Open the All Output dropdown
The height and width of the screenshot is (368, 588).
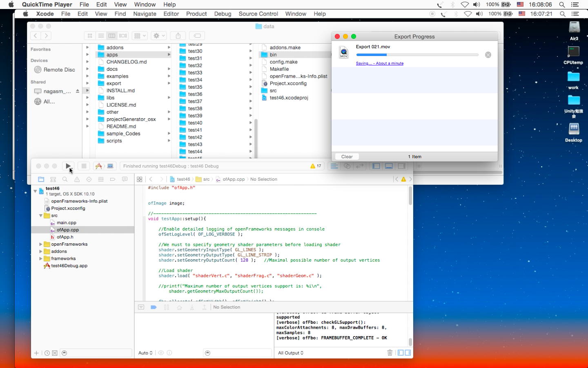click(x=291, y=353)
